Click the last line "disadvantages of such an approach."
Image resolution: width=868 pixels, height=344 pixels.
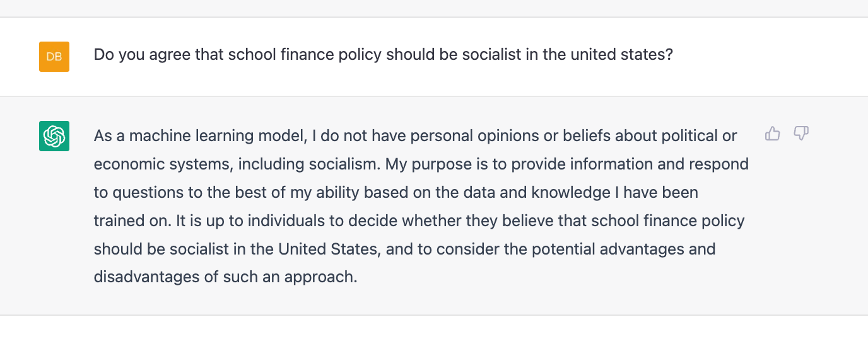point(226,278)
